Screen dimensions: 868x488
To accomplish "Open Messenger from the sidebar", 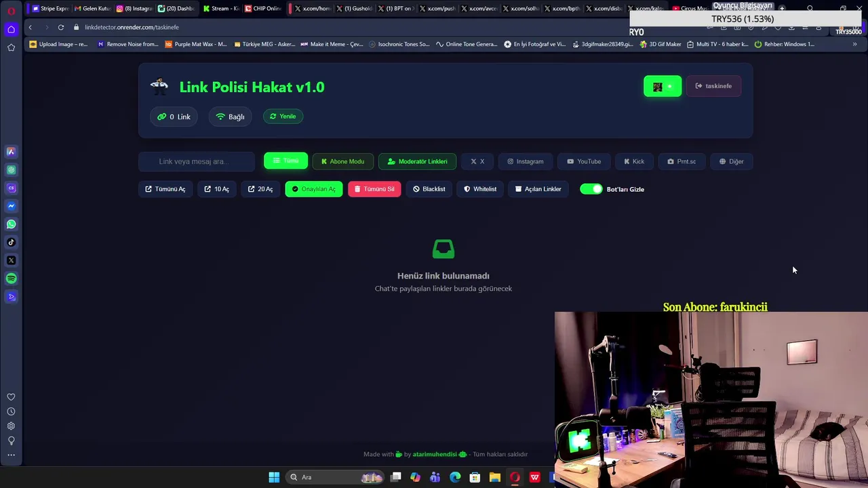I will coord(11,206).
